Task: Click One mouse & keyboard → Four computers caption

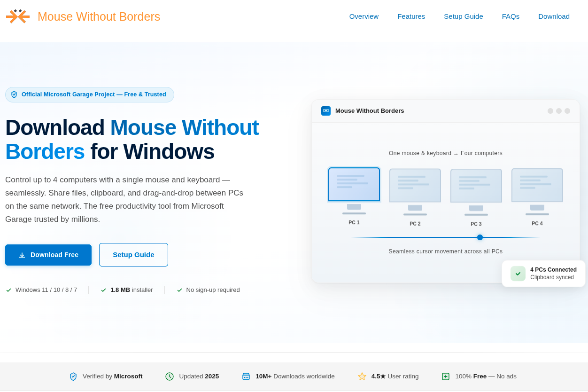Action: coord(446,153)
